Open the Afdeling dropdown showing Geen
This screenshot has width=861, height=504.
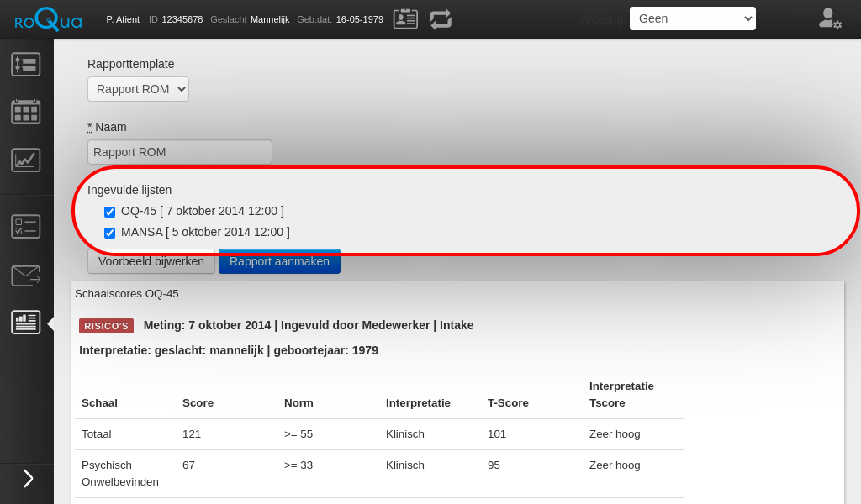coord(692,18)
